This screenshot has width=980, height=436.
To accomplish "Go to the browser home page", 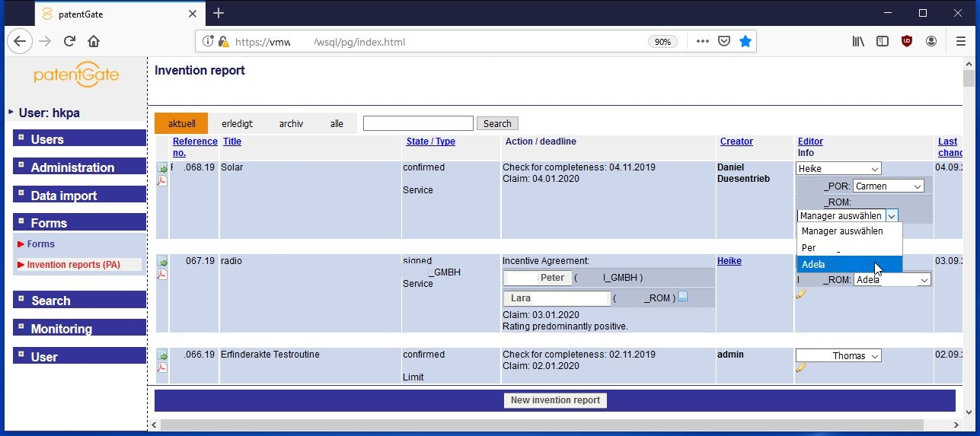I will tap(94, 41).
